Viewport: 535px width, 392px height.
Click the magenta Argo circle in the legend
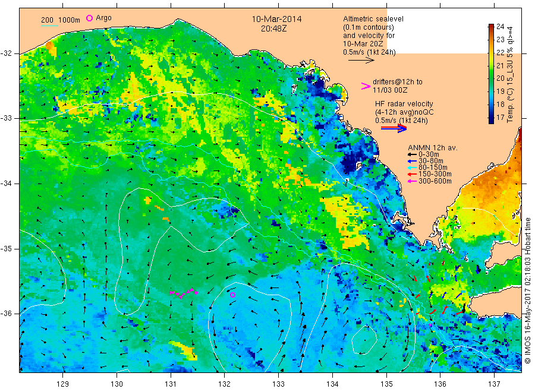click(89, 18)
